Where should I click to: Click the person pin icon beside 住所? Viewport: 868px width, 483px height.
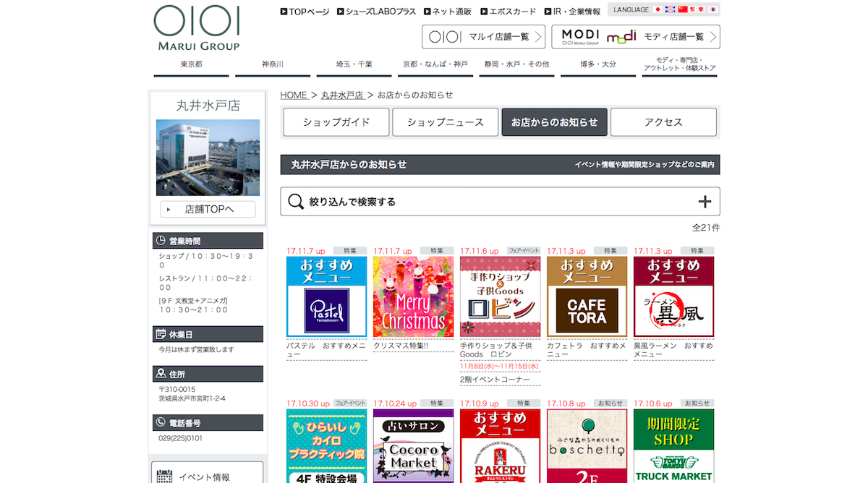161,374
